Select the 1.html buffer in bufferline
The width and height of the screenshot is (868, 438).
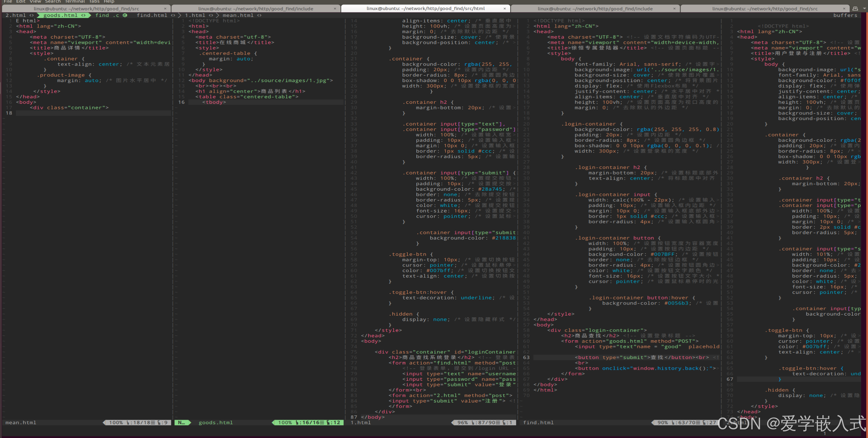pyautogui.click(x=195, y=15)
